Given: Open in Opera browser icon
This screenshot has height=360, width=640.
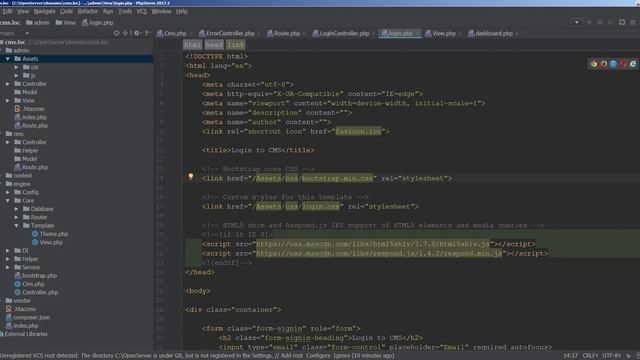Looking at the screenshot, I should 623,64.
